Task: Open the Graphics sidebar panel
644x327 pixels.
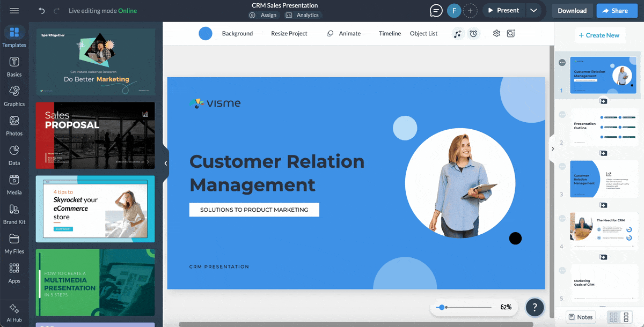Action: coord(14,96)
